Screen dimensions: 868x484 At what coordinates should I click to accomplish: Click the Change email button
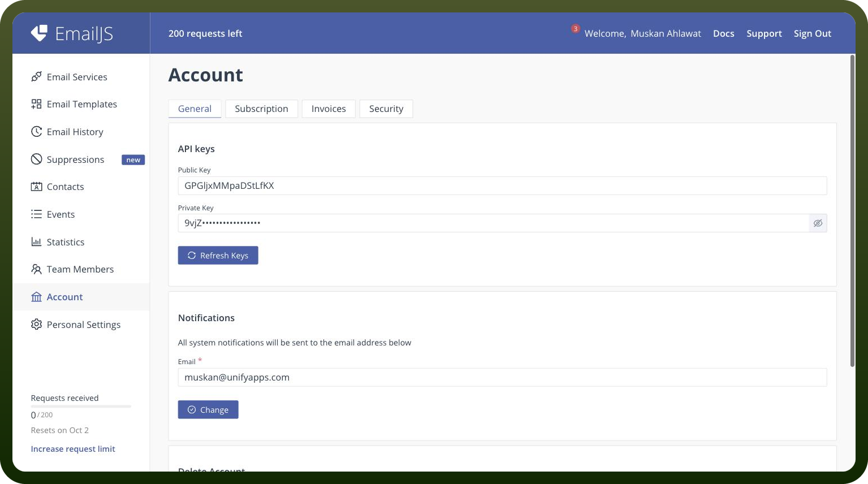pyautogui.click(x=208, y=410)
